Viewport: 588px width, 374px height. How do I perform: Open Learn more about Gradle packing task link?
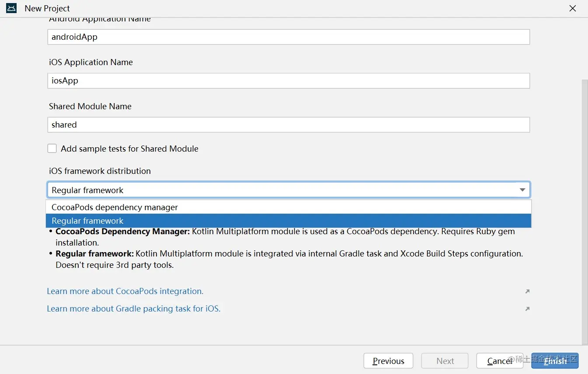click(x=133, y=309)
